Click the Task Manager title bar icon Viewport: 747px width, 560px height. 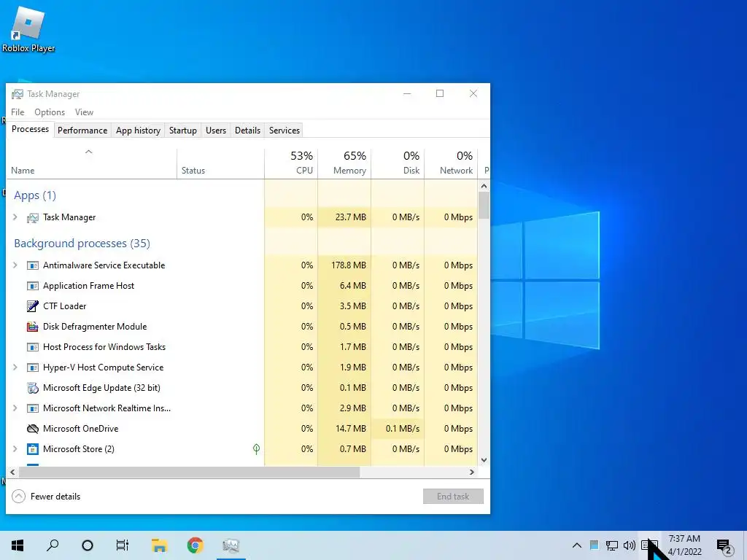[x=18, y=94]
